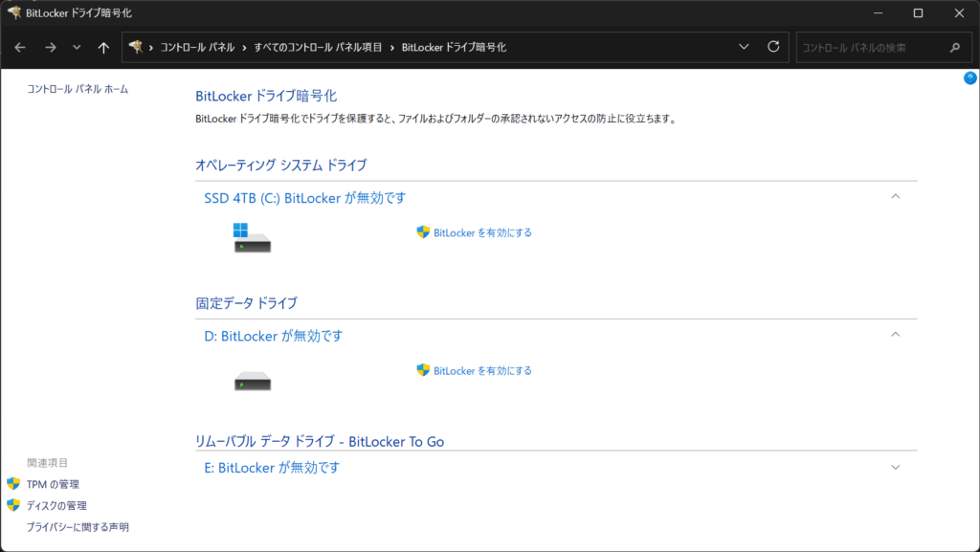Open コントロール パネル ホーム link

(x=78, y=89)
